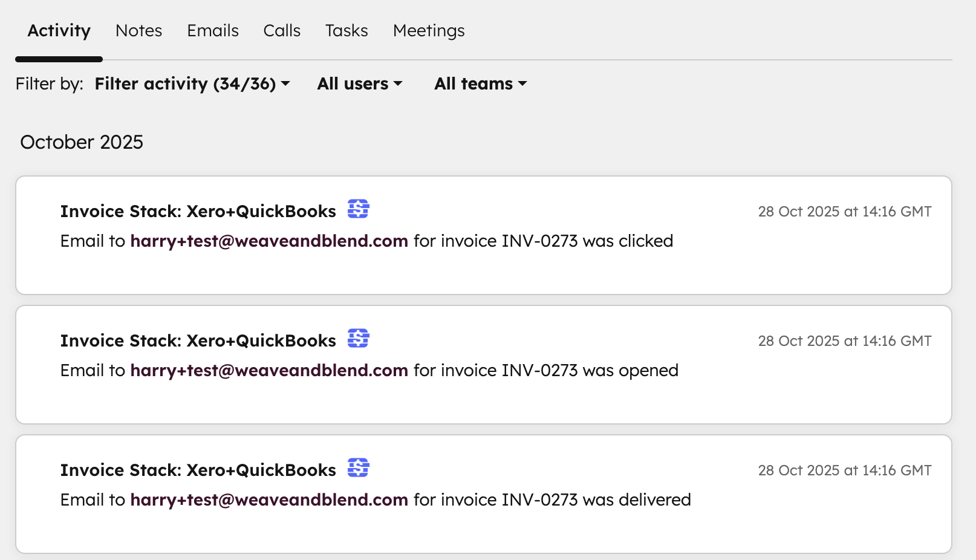The image size is (976, 560).
Task: Select the Activity tab
Action: click(x=59, y=31)
